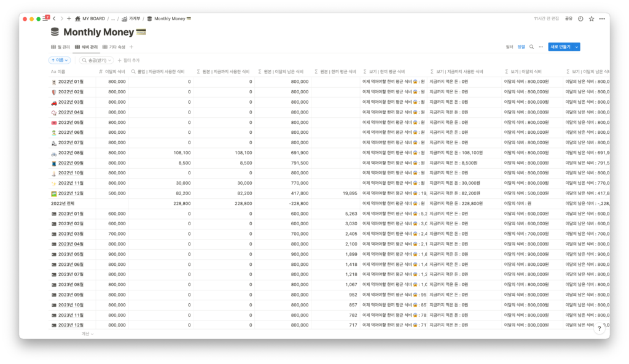Click the plus icon for new page
Image resolution: width=629 pixels, height=364 pixels.
point(69,19)
